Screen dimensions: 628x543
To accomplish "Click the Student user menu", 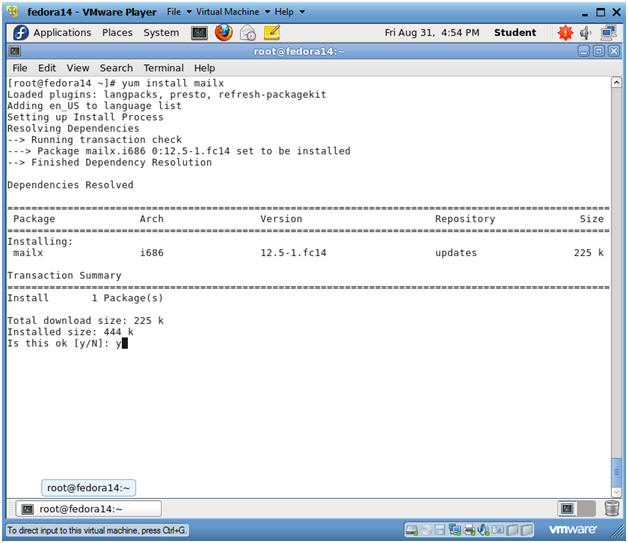I will coord(515,32).
